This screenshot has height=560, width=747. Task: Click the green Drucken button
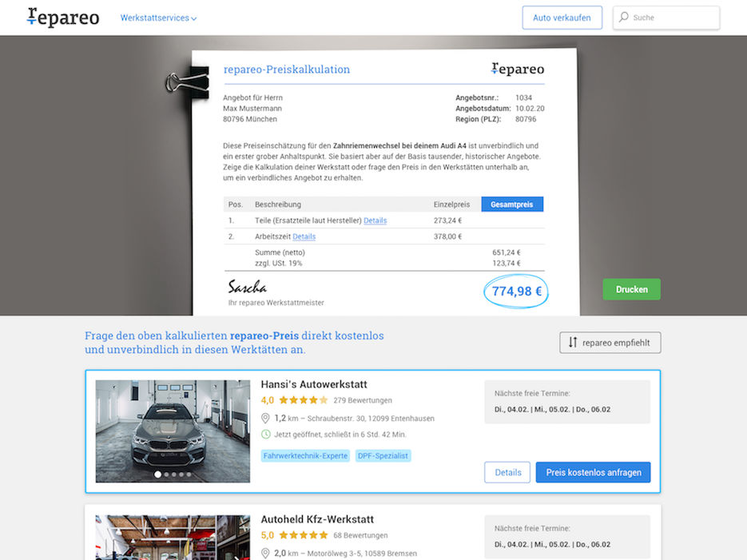click(631, 289)
